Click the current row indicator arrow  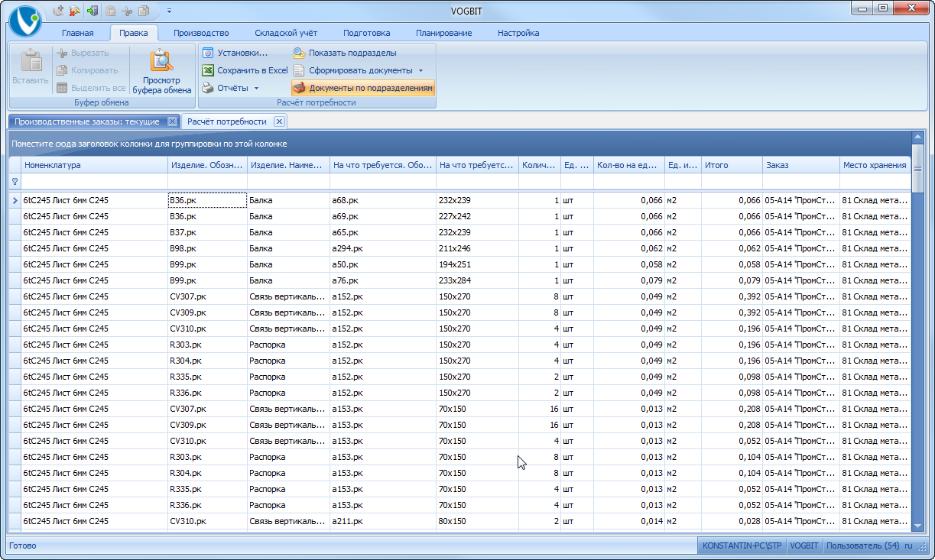pyautogui.click(x=15, y=201)
